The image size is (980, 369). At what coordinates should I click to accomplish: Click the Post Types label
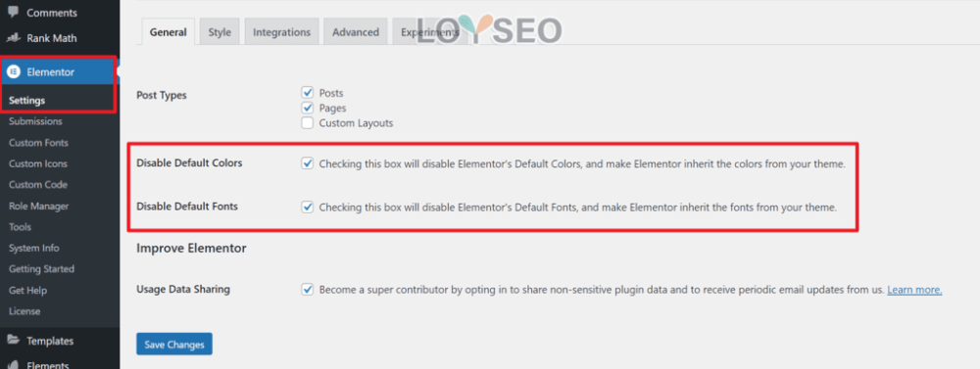162,95
